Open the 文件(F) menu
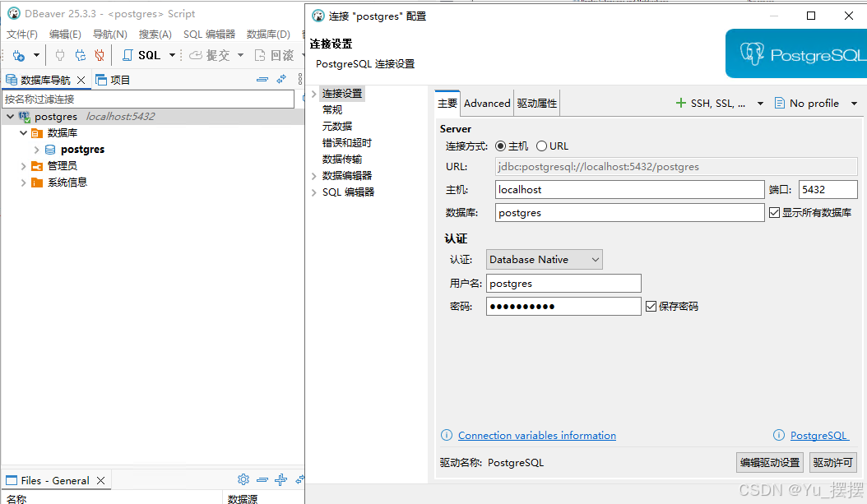The width and height of the screenshot is (867, 504). [x=22, y=35]
